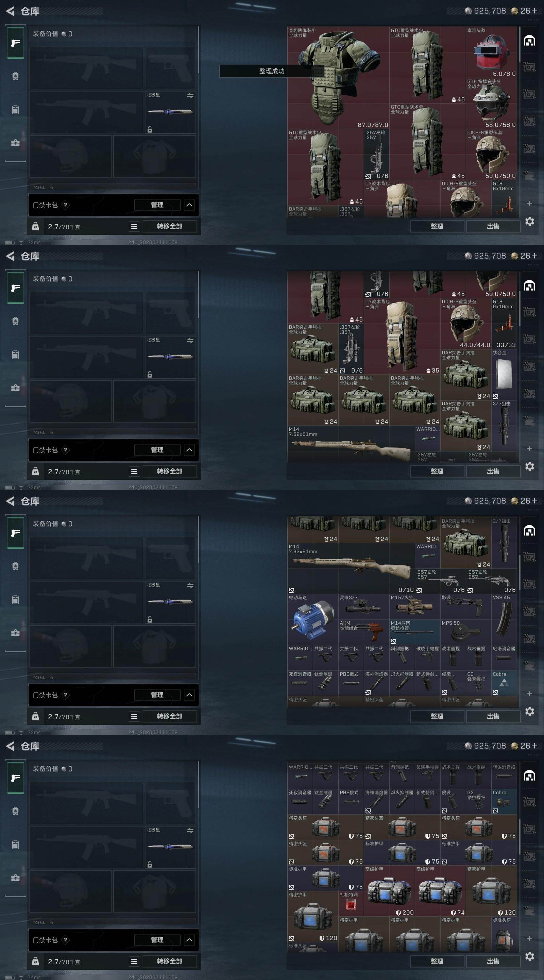
Task: Collapse 门禁卡包 with chevron in bottom screenshot
Action: click(x=189, y=940)
